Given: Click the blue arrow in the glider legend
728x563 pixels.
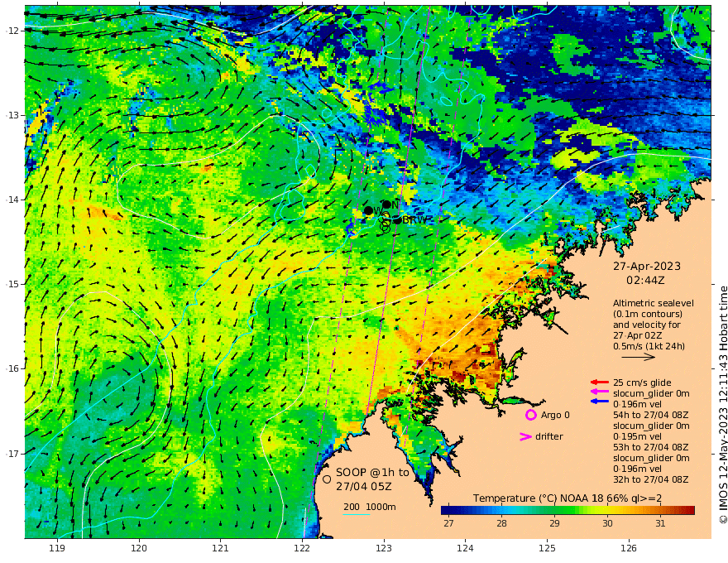Looking at the screenshot, I should tap(600, 401).
